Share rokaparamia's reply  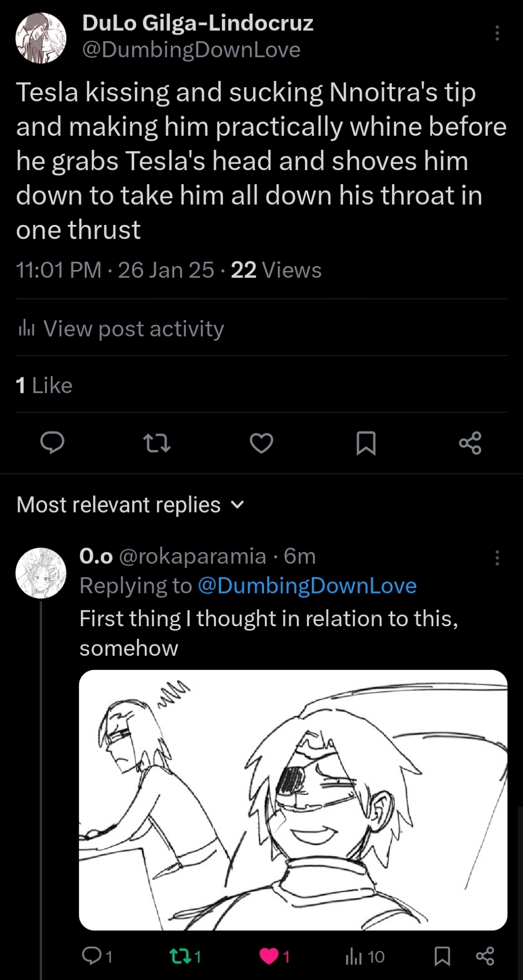(485, 956)
